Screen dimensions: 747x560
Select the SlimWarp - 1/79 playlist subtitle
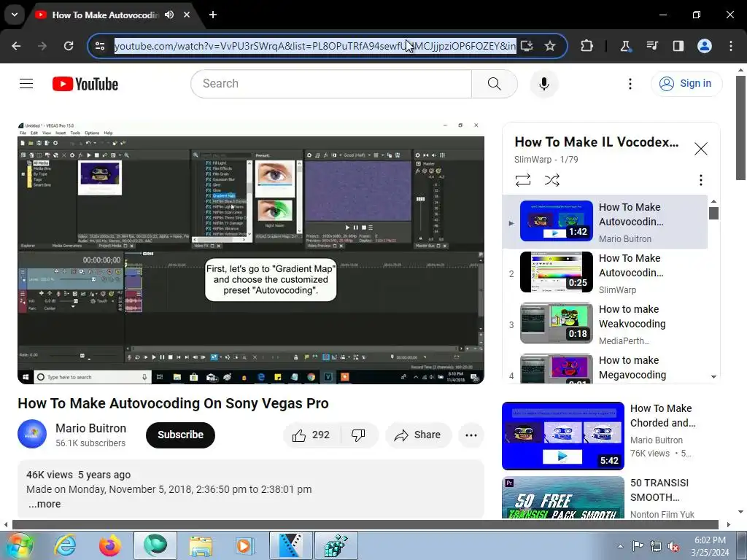(x=546, y=160)
